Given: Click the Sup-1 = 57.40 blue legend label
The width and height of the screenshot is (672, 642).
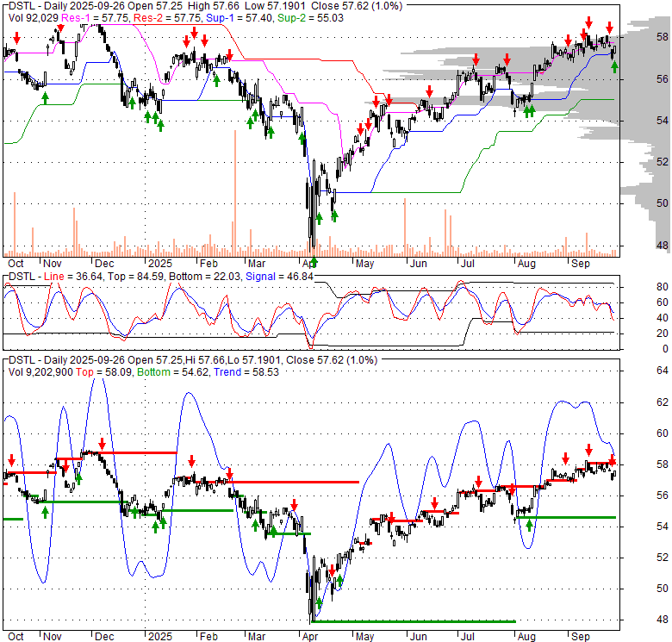Looking at the screenshot, I should [239, 18].
